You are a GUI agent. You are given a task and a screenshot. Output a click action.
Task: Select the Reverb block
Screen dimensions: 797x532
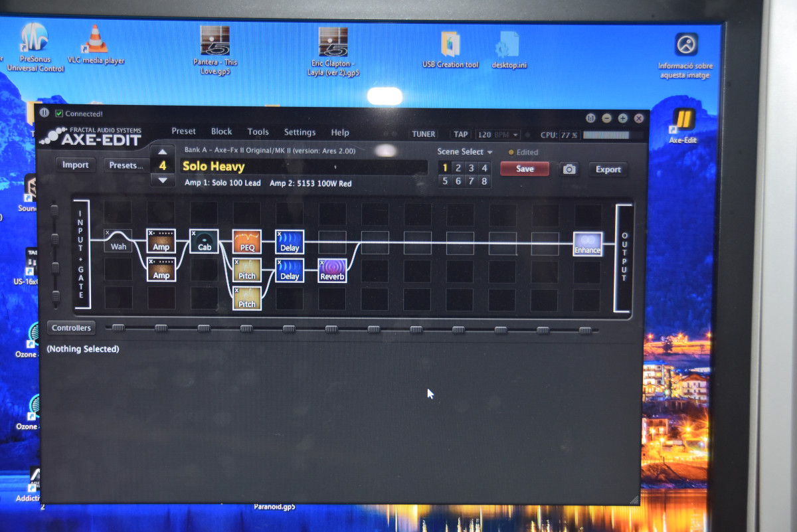tap(332, 270)
